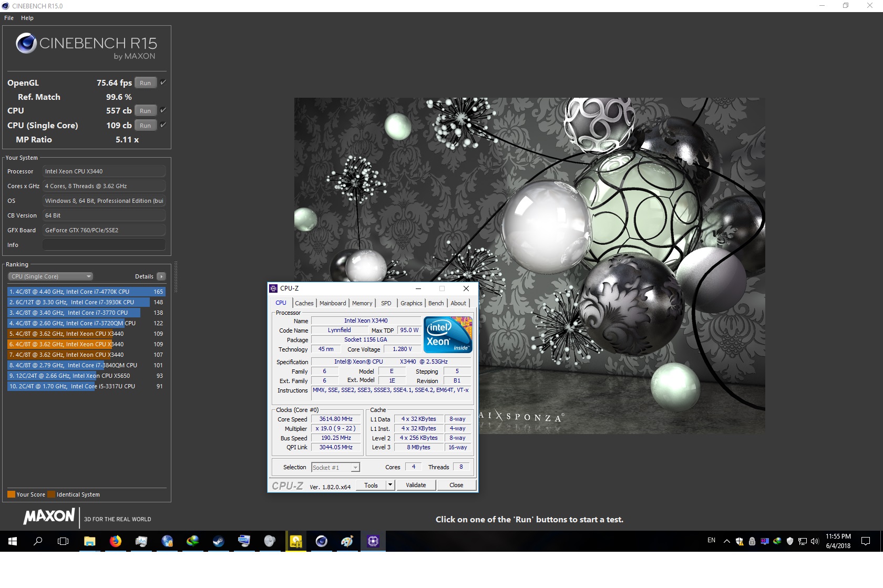
Task: Open the File menu in Cinebench
Action: 9,18
